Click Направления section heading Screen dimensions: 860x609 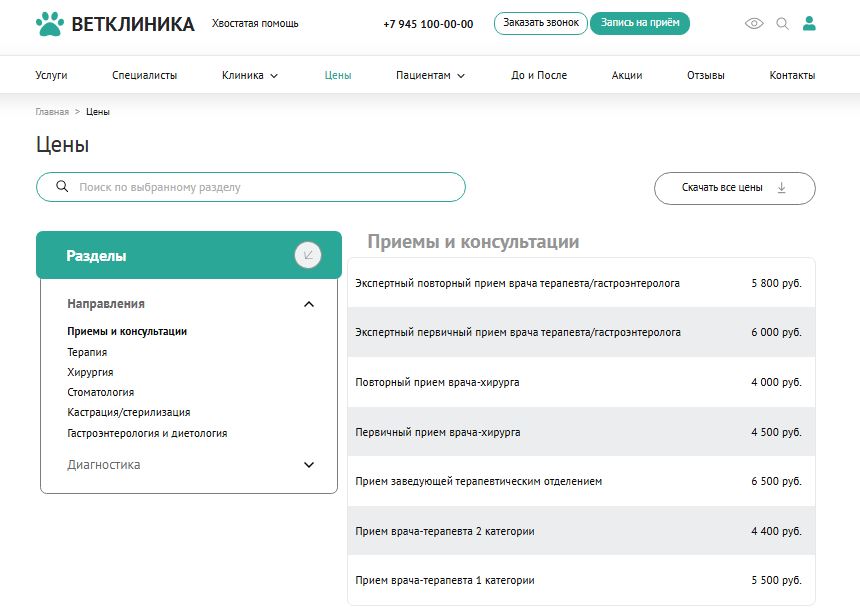click(x=106, y=303)
